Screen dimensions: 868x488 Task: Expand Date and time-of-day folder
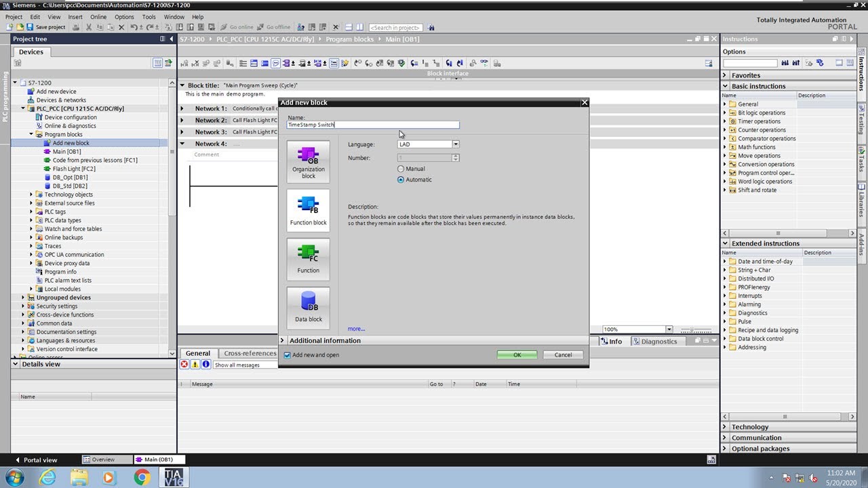tap(724, 262)
